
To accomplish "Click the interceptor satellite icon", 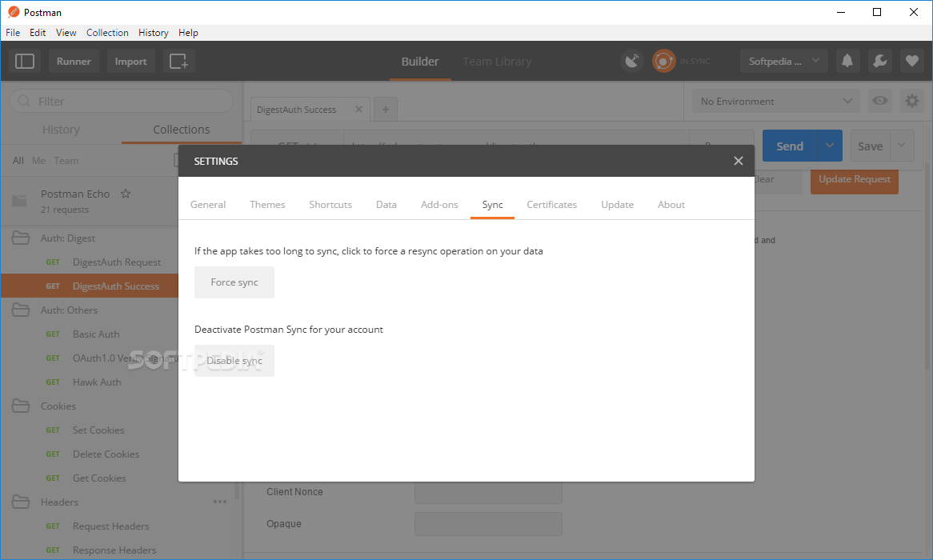I will coord(632,61).
